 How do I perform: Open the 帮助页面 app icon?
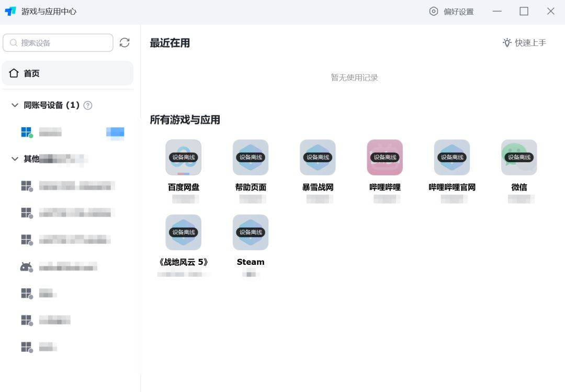pos(251,157)
